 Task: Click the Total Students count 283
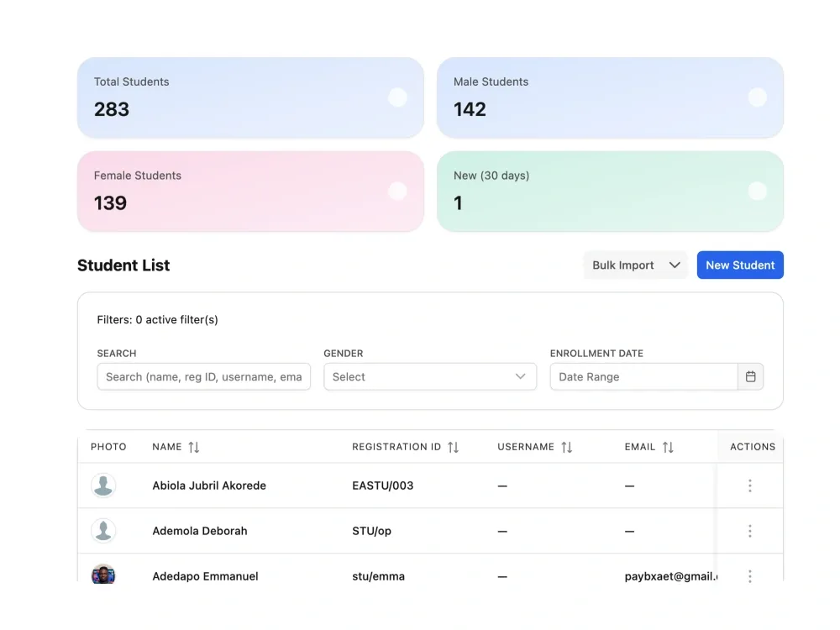point(112,109)
